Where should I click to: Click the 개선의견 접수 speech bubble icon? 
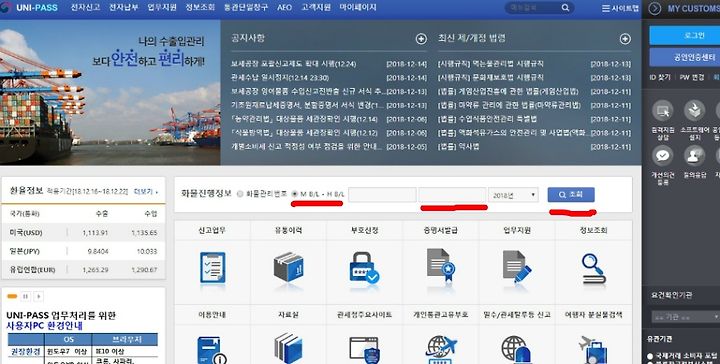[662, 156]
